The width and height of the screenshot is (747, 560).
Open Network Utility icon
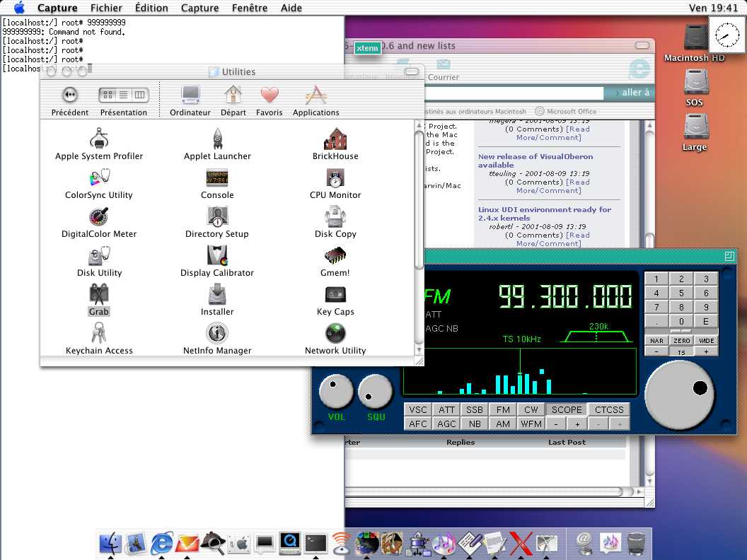(335, 333)
